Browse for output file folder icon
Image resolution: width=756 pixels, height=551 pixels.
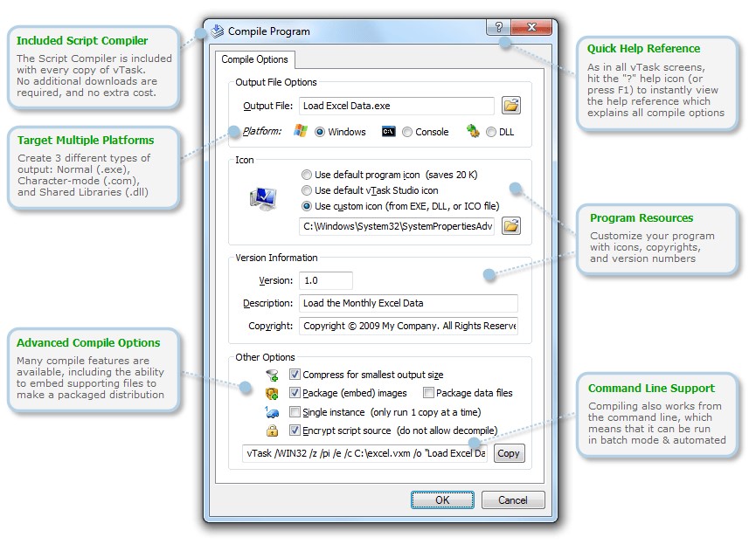[x=511, y=105]
